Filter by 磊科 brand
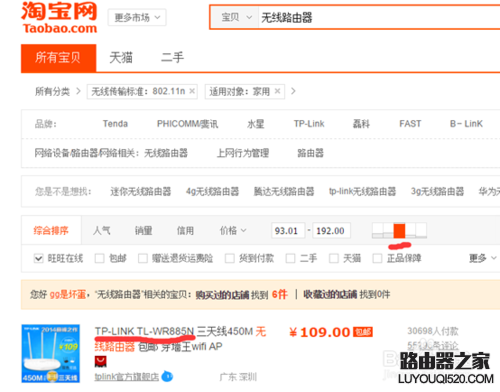The height and width of the screenshot is (392, 500). coord(361,124)
